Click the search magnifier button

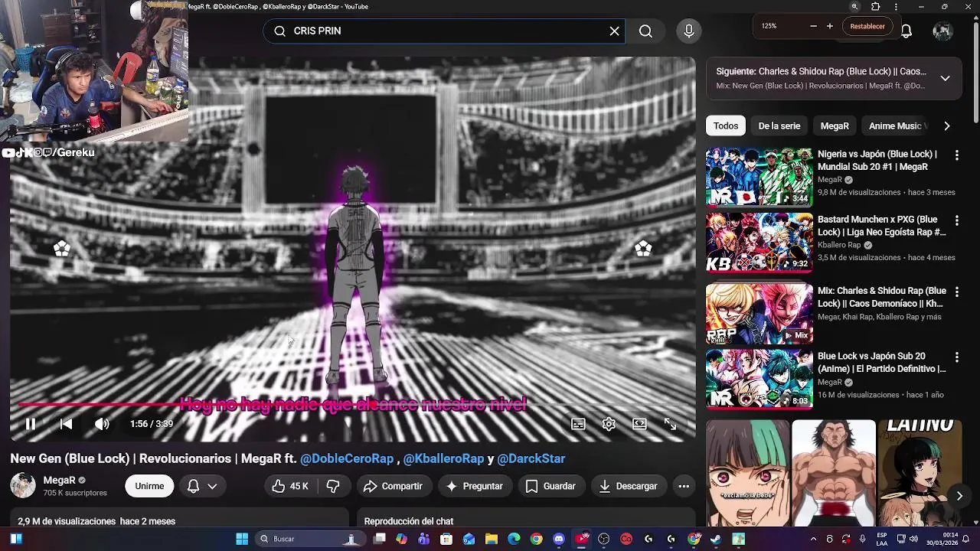(x=645, y=31)
